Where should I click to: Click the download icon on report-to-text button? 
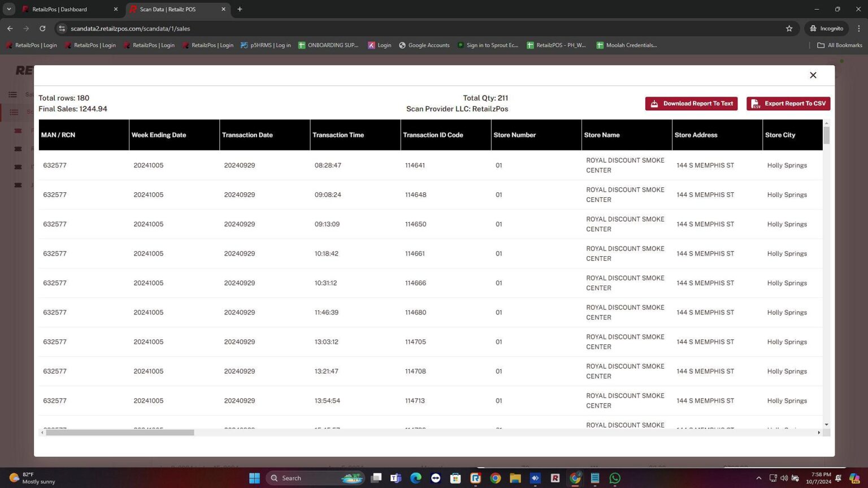click(x=654, y=103)
